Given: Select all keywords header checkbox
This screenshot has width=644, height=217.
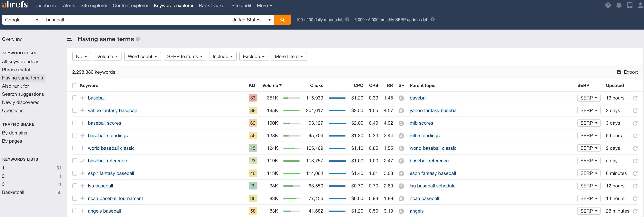Looking at the screenshot, I should (x=75, y=86).
